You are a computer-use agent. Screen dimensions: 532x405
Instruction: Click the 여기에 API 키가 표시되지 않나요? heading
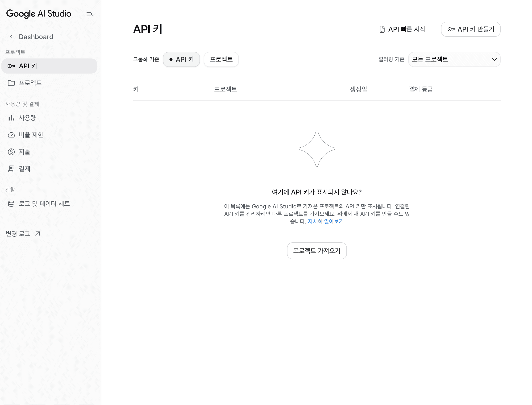(317, 192)
